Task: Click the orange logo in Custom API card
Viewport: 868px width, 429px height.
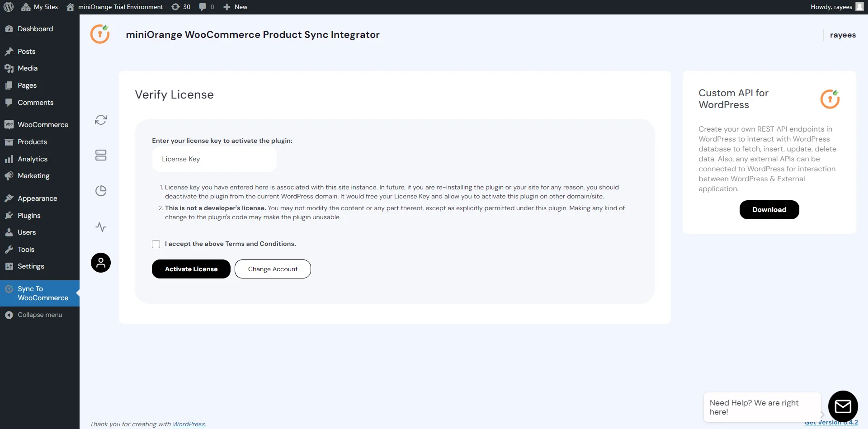Action: pyautogui.click(x=830, y=99)
